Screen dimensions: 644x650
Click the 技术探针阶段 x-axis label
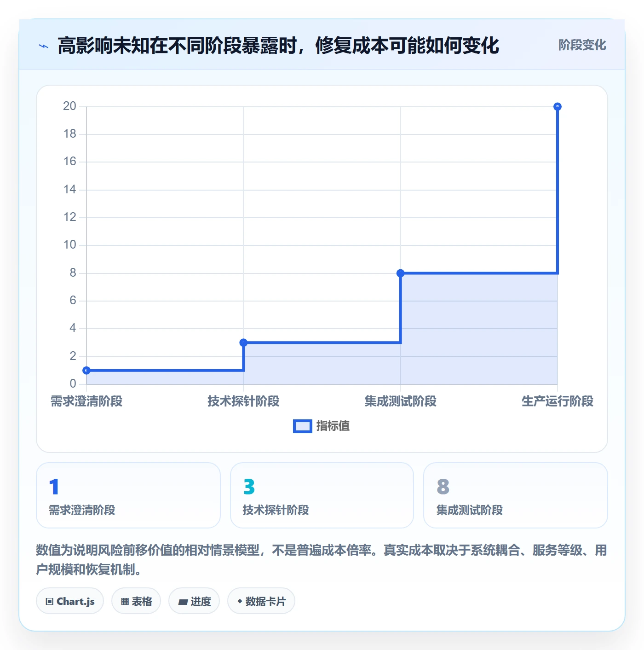coord(243,401)
